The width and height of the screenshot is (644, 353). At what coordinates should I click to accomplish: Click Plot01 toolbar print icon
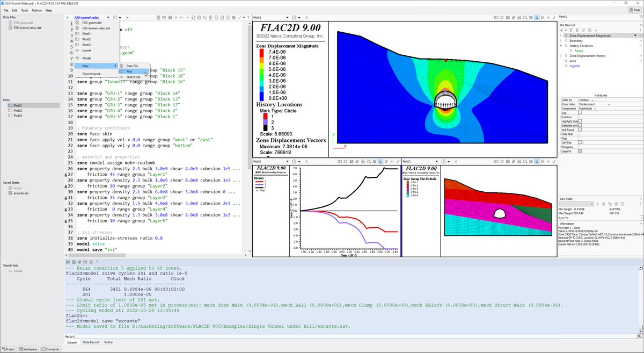click(519, 18)
